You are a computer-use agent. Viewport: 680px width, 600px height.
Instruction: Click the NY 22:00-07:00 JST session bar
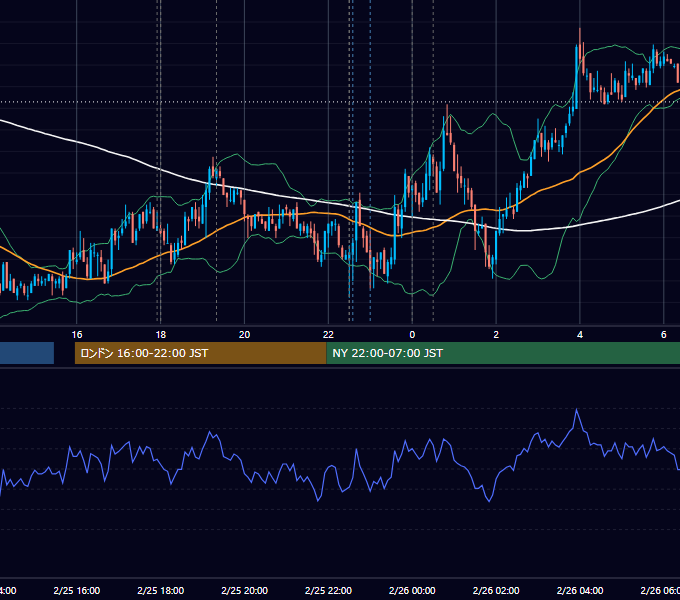(x=503, y=353)
